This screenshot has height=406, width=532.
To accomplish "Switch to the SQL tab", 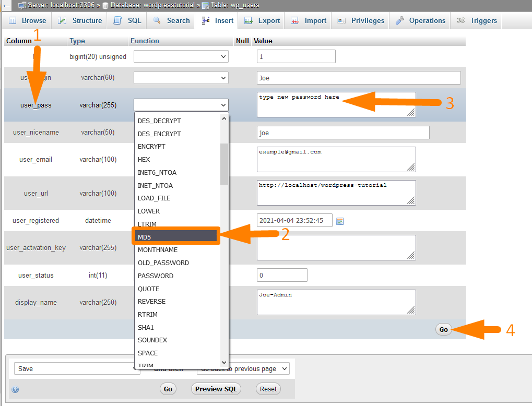I will [x=127, y=20].
